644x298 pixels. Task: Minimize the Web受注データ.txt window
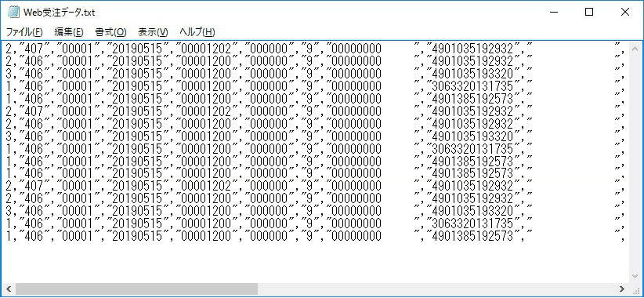tap(553, 13)
